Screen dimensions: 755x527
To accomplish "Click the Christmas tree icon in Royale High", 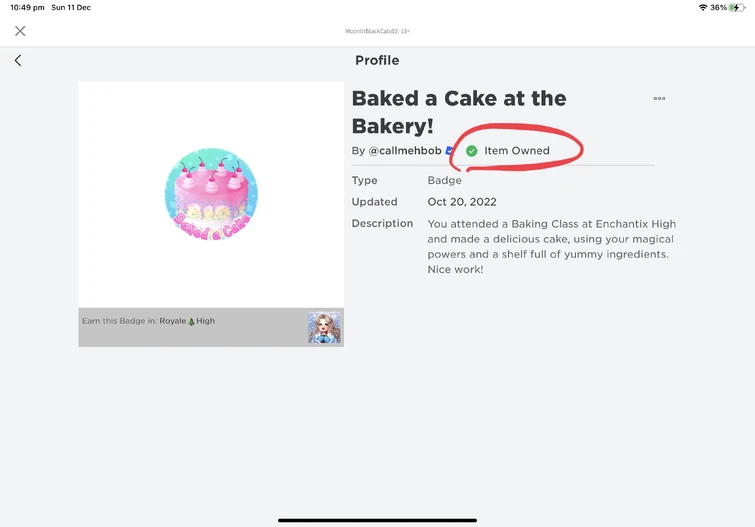I will click(x=190, y=321).
